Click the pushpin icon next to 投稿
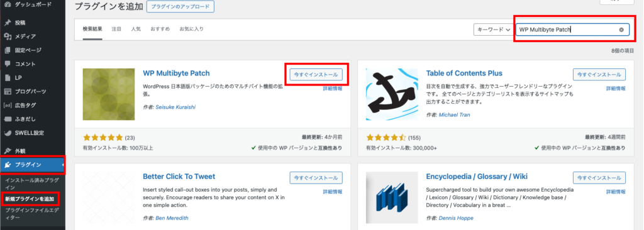The width and height of the screenshot is (644, 230). point(8,23)
